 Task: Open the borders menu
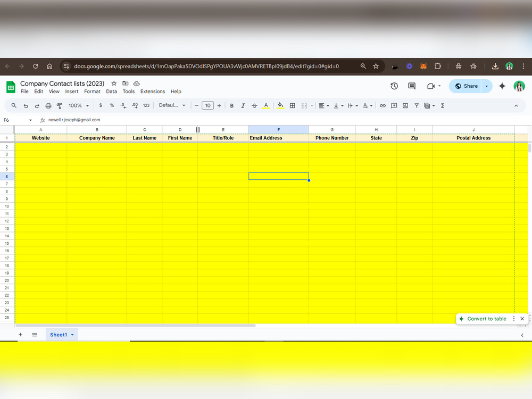[x=292, y=105]
